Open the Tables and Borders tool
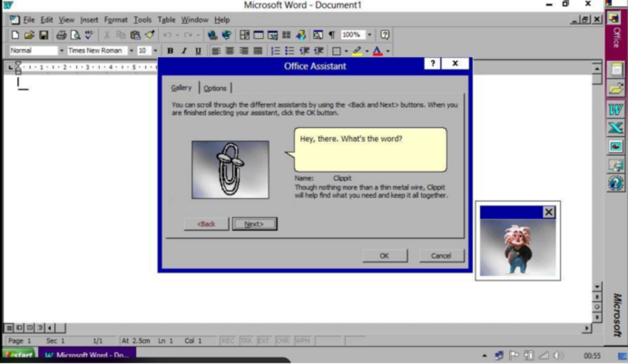This screenshot has height=364, width=628. coord(244,35)
